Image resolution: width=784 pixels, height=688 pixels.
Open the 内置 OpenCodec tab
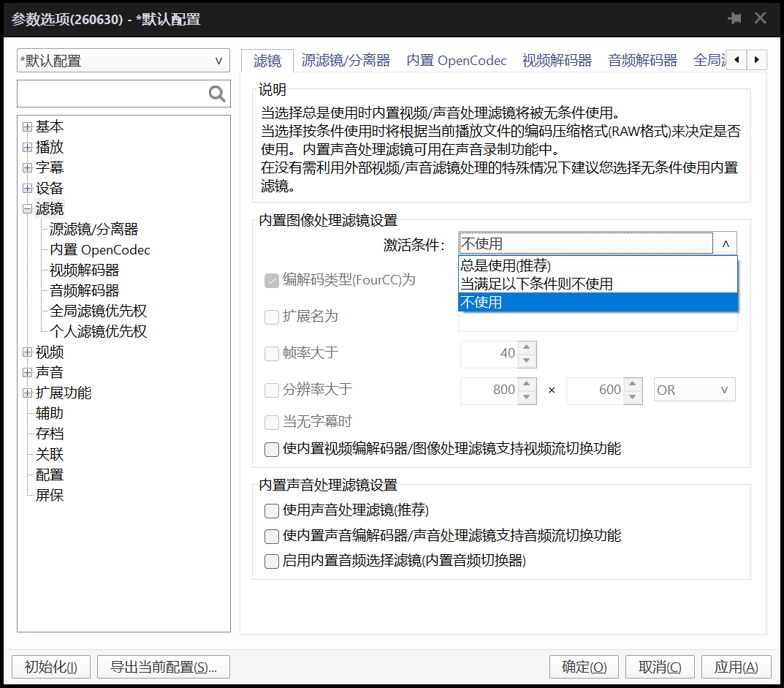click(457, 61)
